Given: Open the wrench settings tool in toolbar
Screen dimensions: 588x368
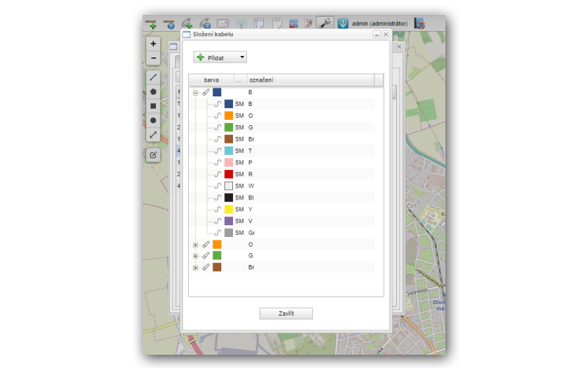Looking at the screenshot, I should coord(325,24).
